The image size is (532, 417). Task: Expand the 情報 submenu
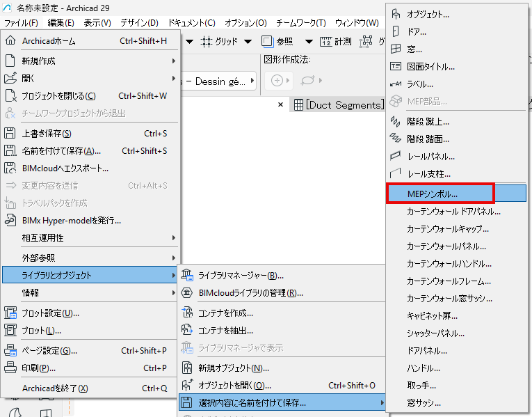[173, 292]
